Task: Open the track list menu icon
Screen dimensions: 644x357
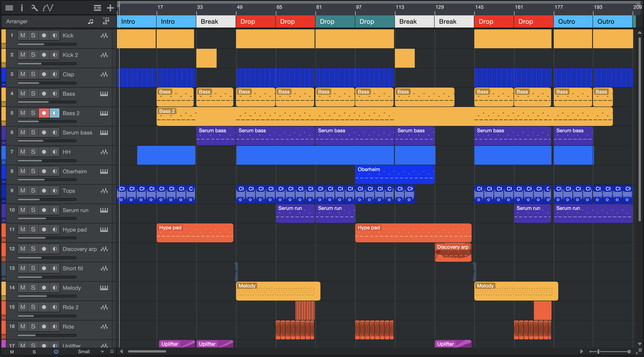Action: click(9, 8)
